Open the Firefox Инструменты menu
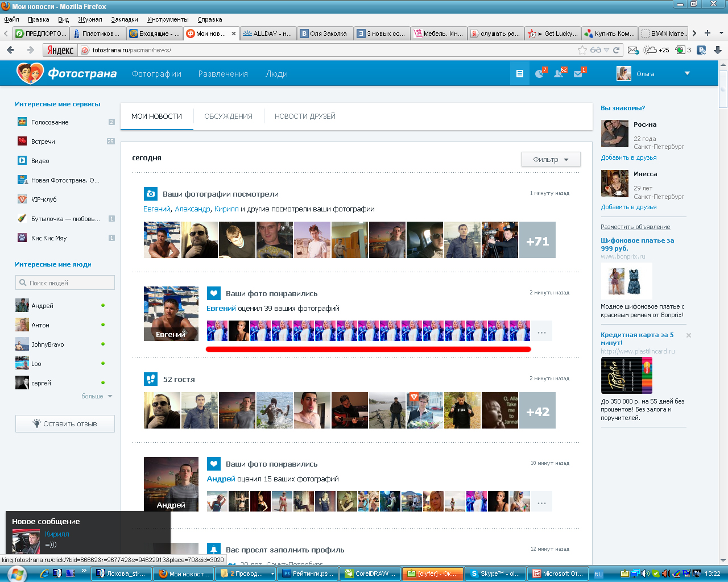The height and width of the screenshot is (582, 728). 168,19
